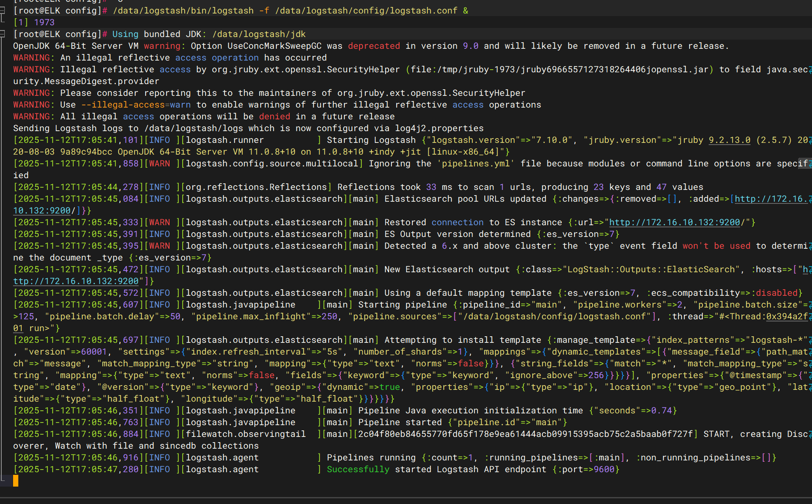Image resolution: width=812 pixels, height=504 pixels.
Task: Click the green "Successfully" text in last log line
Action: coord(358,470)
